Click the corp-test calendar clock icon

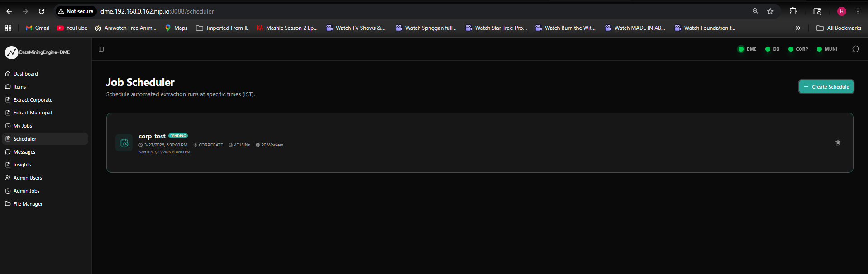tap(124, 143)
